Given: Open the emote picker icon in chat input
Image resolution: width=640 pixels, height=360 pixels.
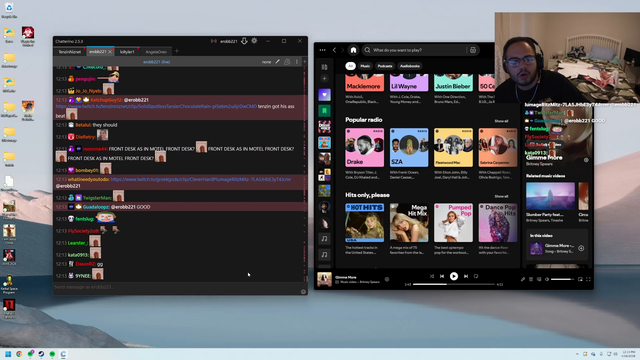Looking at the screenshot, I should click(x=303, y=291).
